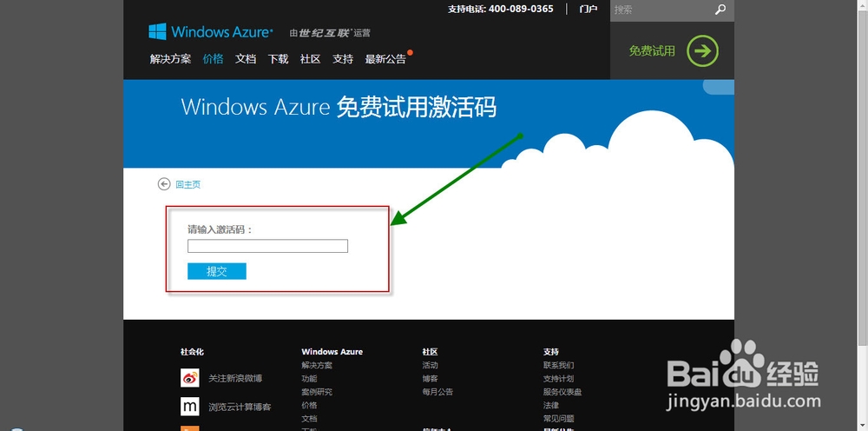Click the footer 社区 heading
Image resolution: width=868 pixels, height=431 pixels.
click(x=431, y=352)
